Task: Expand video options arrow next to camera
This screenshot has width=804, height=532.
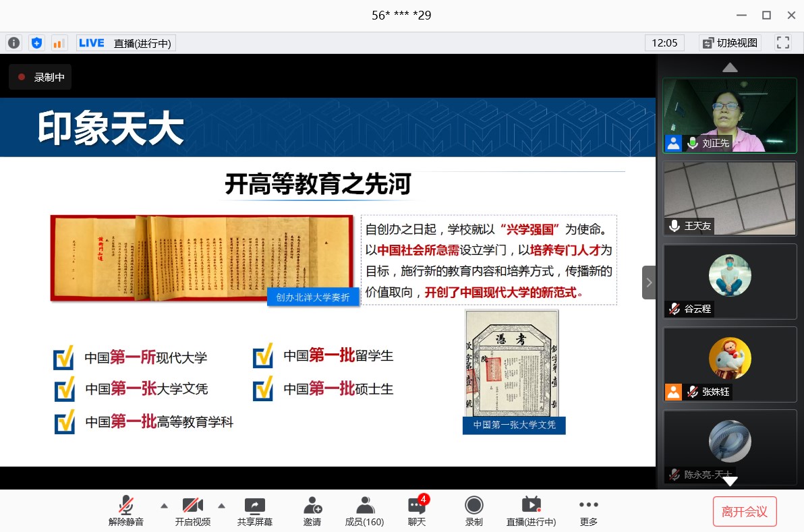Action: 221,505
